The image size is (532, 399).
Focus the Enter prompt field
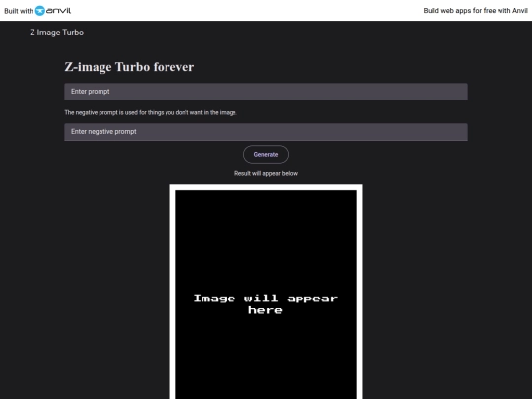(266, 92)
